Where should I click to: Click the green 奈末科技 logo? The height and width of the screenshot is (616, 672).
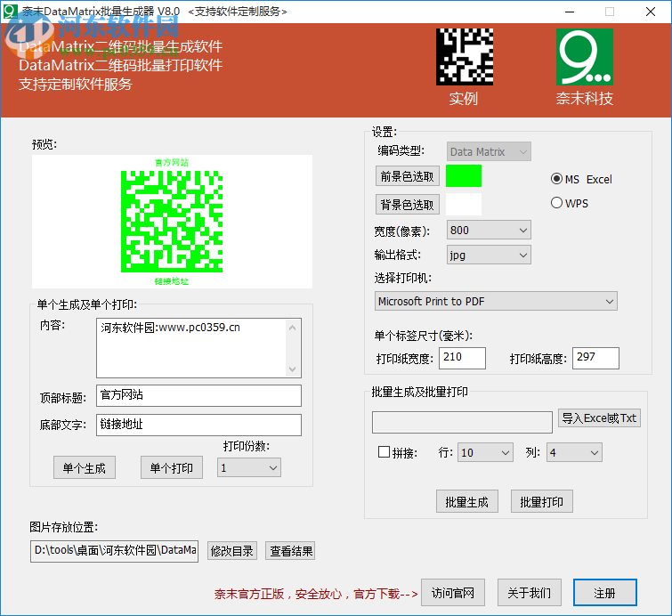click(585, 57)
